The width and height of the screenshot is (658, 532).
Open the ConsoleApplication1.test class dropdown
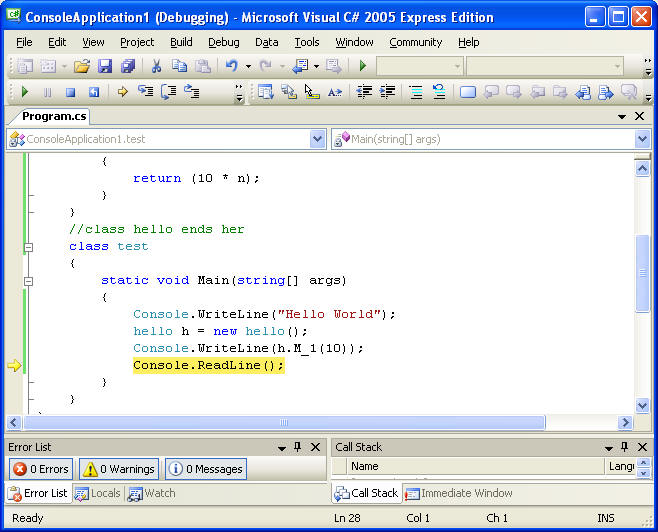318,140
